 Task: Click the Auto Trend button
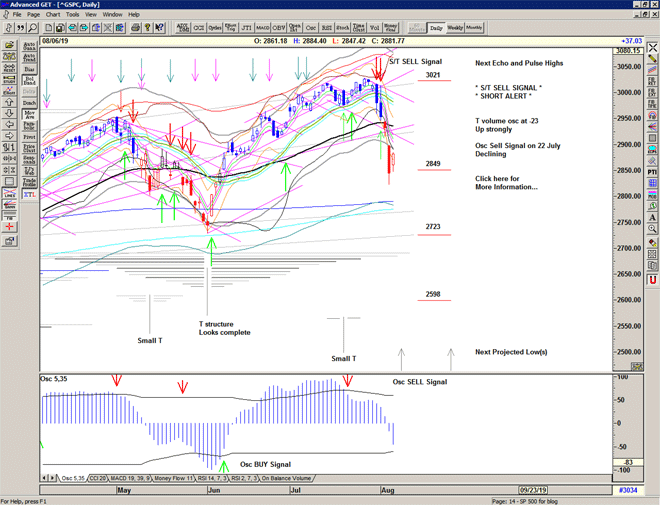(x=29, y=57)
